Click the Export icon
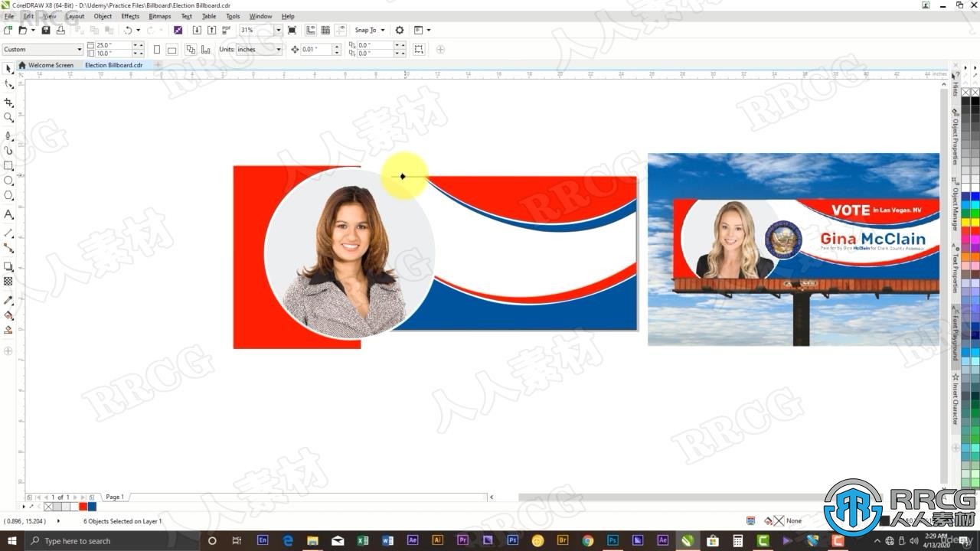 click(x=211, y=30)
